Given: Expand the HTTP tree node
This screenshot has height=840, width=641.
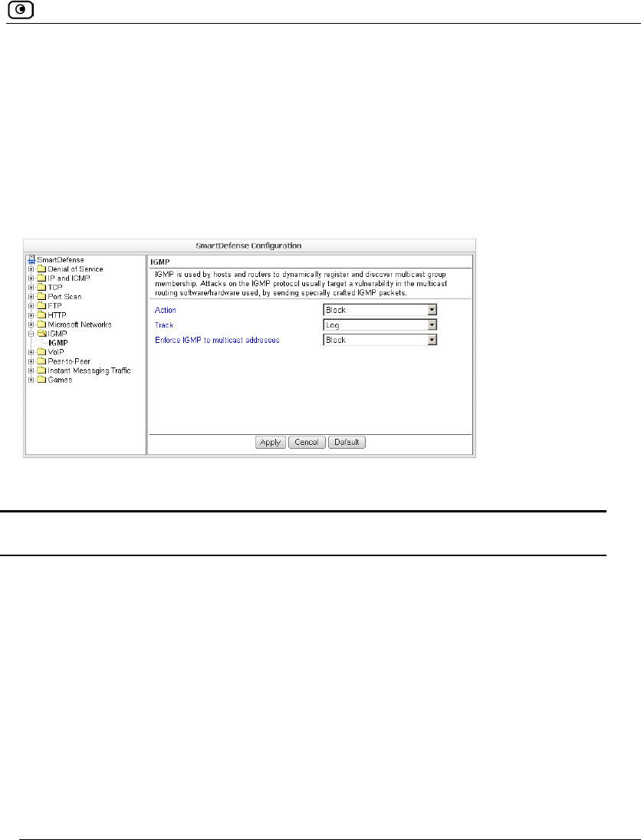Looking at the screenshot, I should coord(31,315).
